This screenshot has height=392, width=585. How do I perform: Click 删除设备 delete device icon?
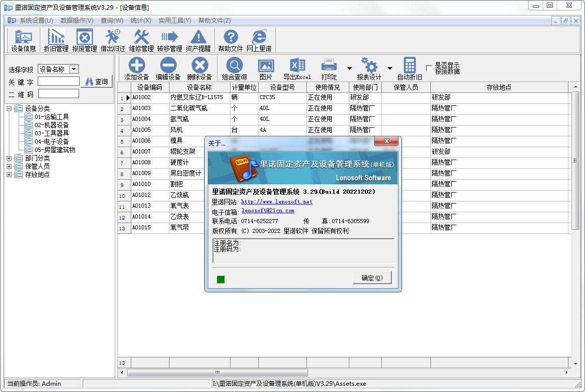[199, 69]
